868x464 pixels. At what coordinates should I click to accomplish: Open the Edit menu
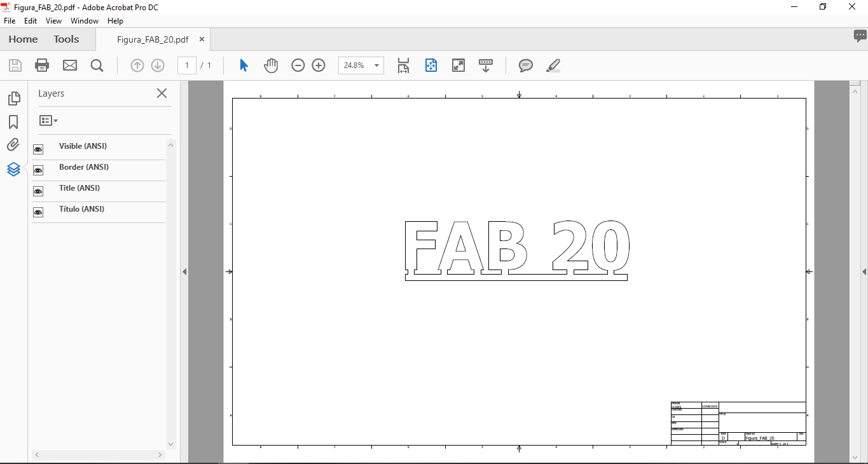31,21
